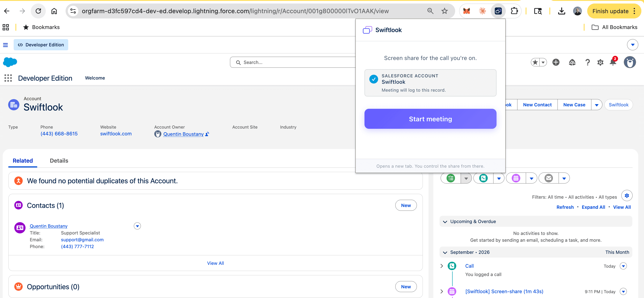Open the Chrome extensions puzzle icon
The width and height of the screenshot is (644, 298).
(514, 11)
